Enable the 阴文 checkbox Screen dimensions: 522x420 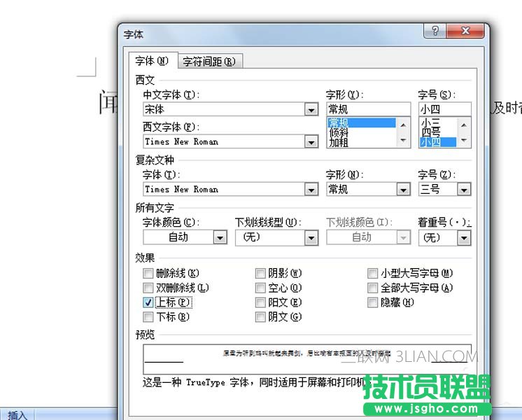[260, 316]
